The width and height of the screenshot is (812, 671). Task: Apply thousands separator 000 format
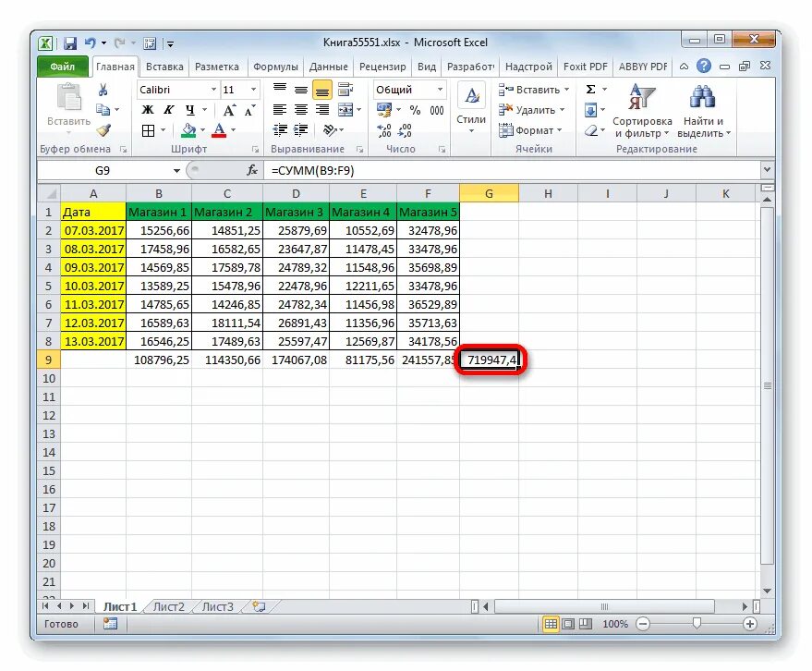[437, 110]
